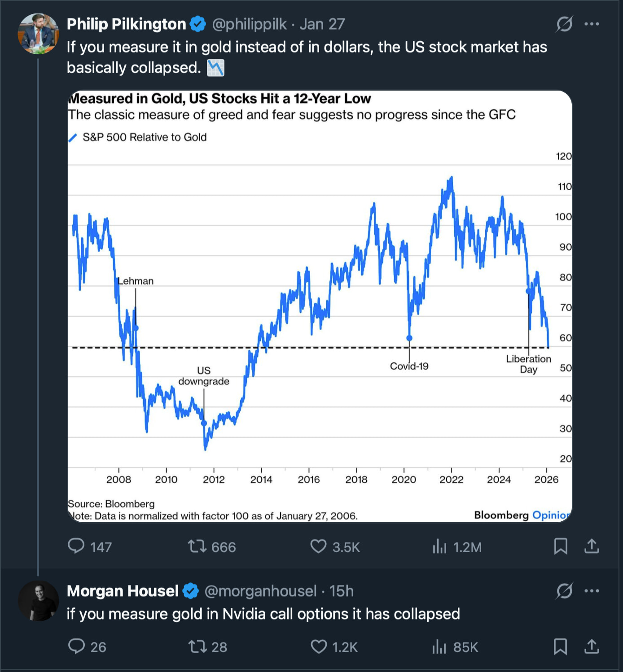Viewport: 623px width, 672px height.
Task: Like Philip Pilkington's tweet
Action: coord(319,546)
